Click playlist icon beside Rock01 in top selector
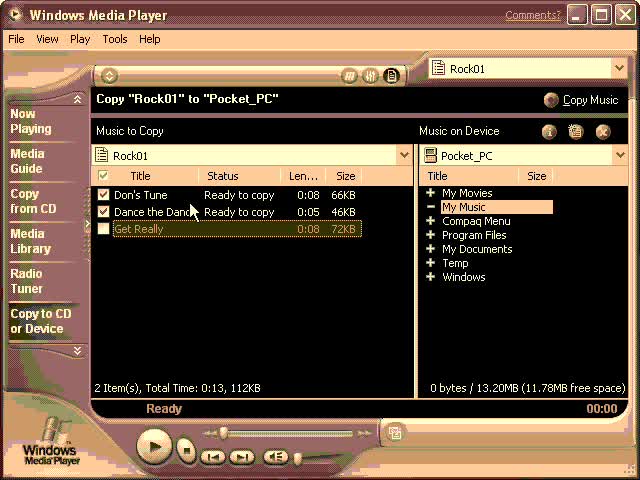The height and width of the screenshot is (480, 640). pos(438,68)
